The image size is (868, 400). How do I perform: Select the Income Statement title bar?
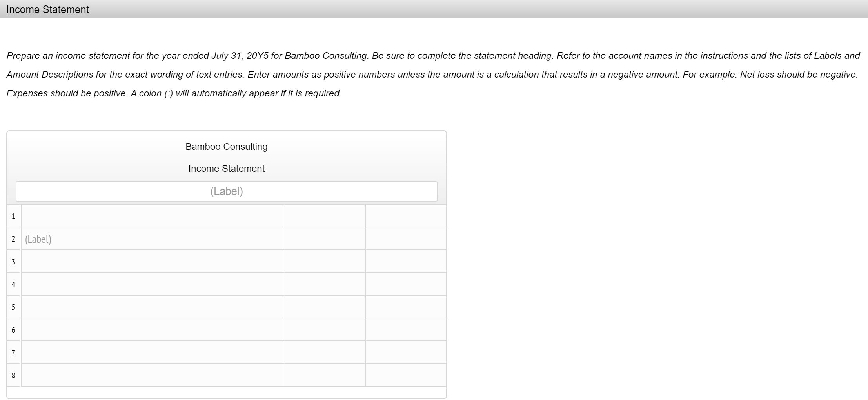click(47, 9)
